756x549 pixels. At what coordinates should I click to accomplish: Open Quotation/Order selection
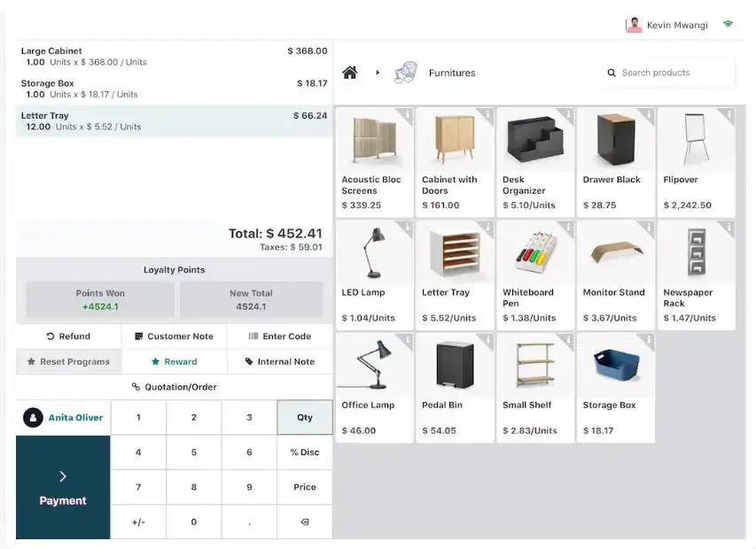click(174, 387)
